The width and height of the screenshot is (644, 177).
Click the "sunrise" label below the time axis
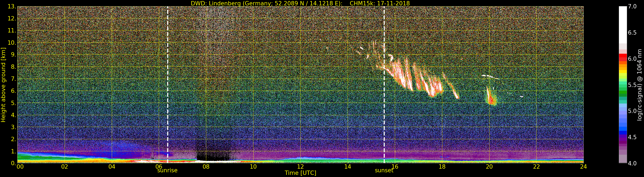pos(167,171)
